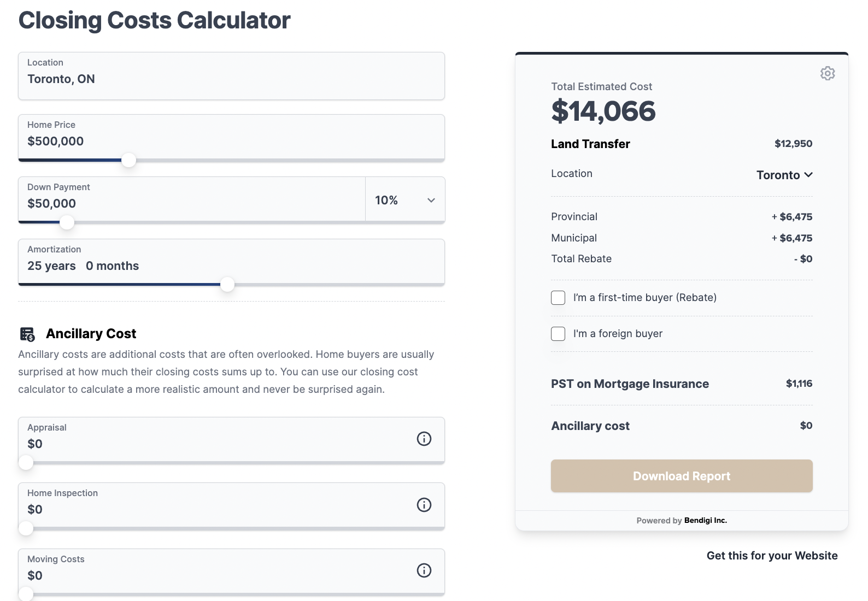Open the down payment percentage dropdown
This screenshot has height=601, width=868.
tap(404, 200)
